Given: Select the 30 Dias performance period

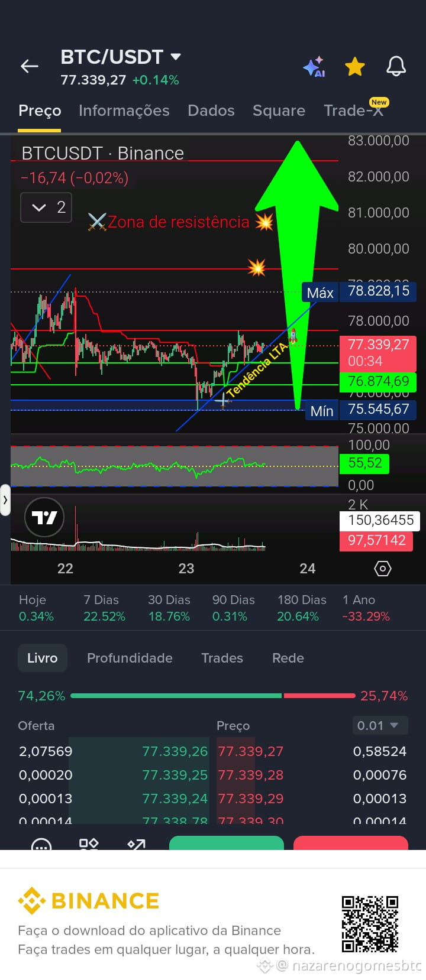Looking at the screenshot, I should [x=169, y=608].
